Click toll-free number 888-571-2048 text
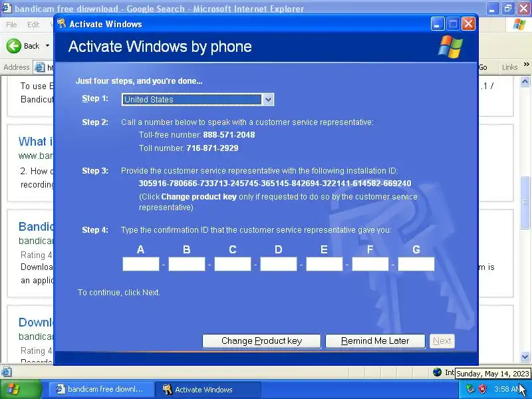532x399 pixels. (x=229, y=135)
